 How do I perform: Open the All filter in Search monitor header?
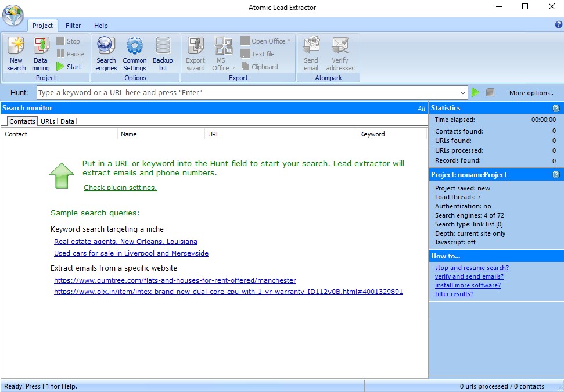421,109
